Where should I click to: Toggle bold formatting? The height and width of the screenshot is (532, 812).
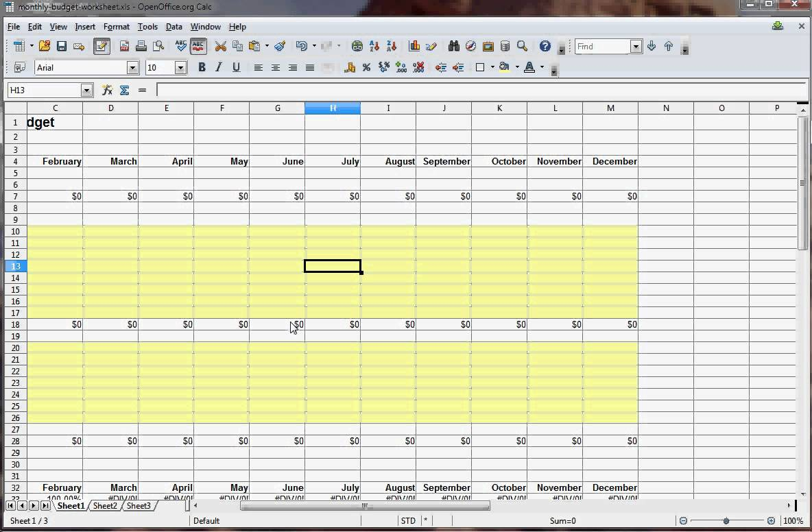click(201, 67)
